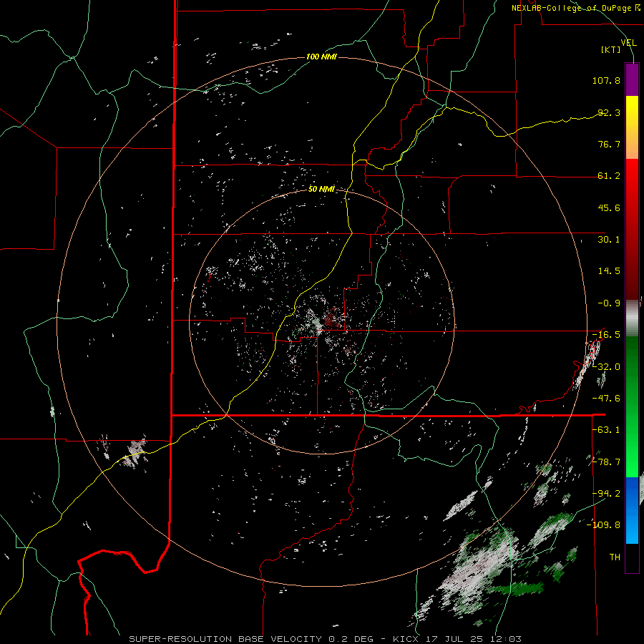The height and width of the screenshot is (644, 644).
Task: Select the -94.2 velocity scale value
Action: (606, 493)
